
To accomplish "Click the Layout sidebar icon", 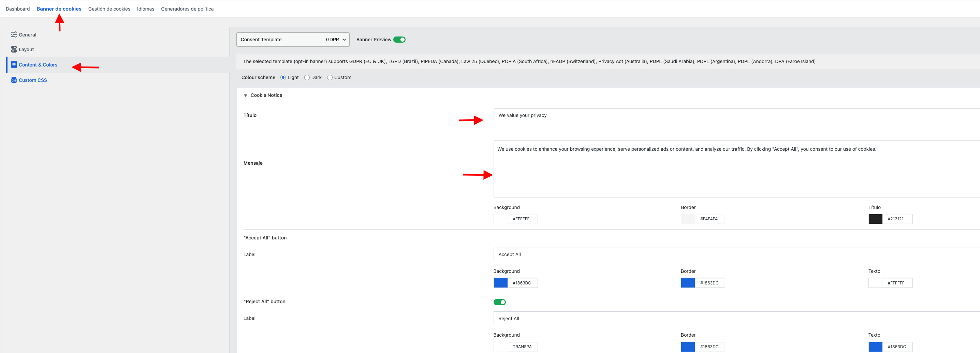I will tap(14, 49).
